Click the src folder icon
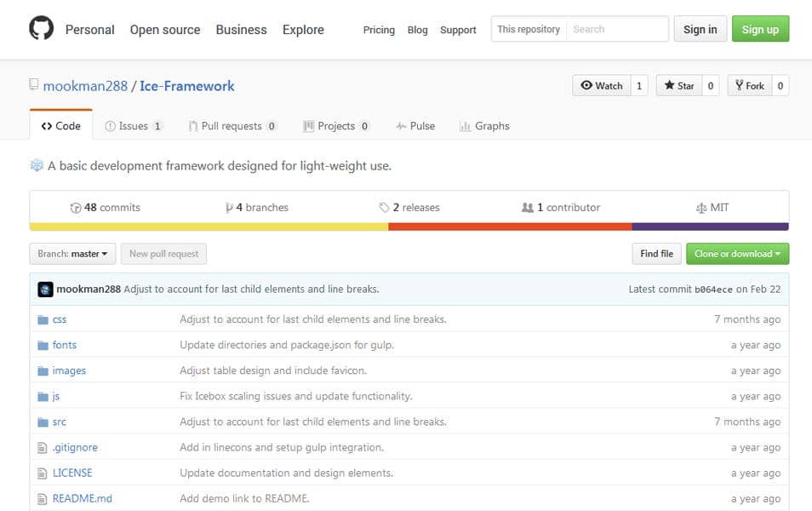 coord(43,422)
